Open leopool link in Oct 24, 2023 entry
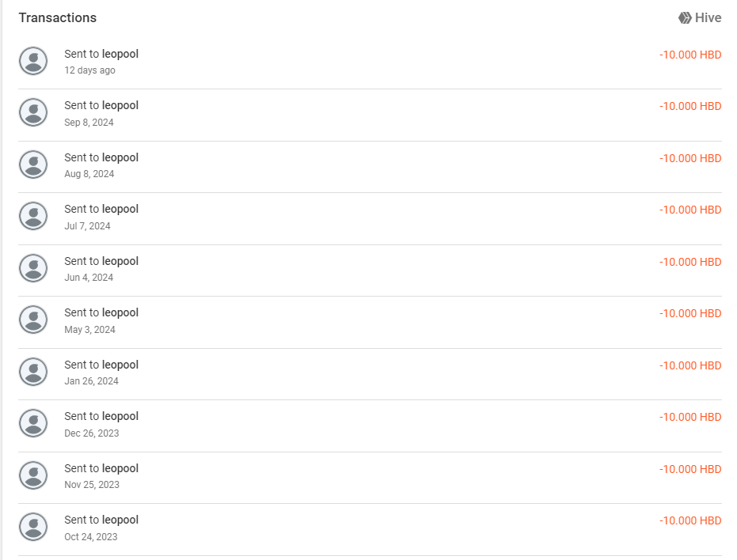Viewport: 737px width, 560px height. (x=120, y=520)
